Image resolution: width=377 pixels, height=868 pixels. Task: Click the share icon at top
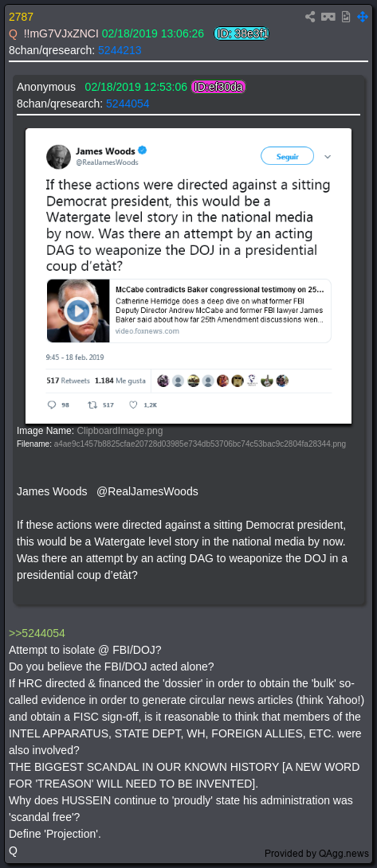(311, 17)
